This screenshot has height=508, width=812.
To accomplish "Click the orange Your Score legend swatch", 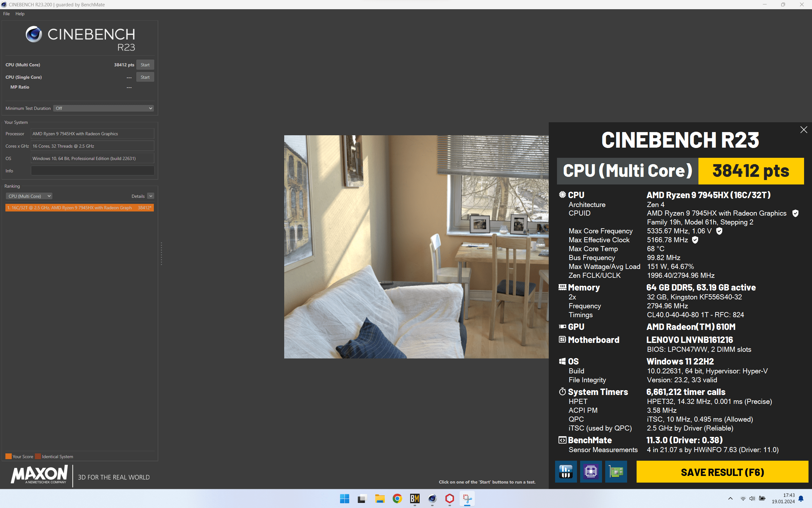I will pos(8,456).
